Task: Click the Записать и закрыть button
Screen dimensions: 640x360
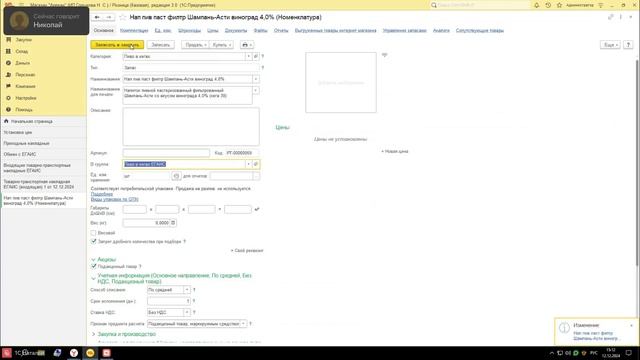Action: (117, 45)
